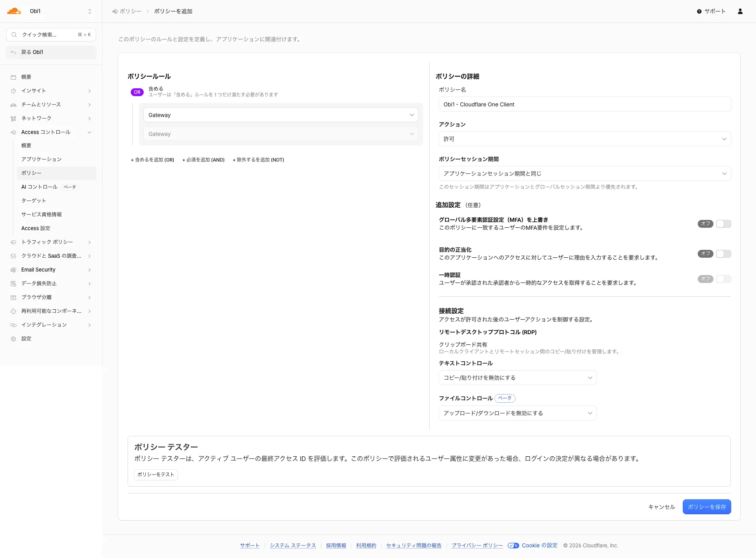Open ターゲット submenu item
Image resolution: width=756 pixels, height=558 pixels.
[56, 201]
